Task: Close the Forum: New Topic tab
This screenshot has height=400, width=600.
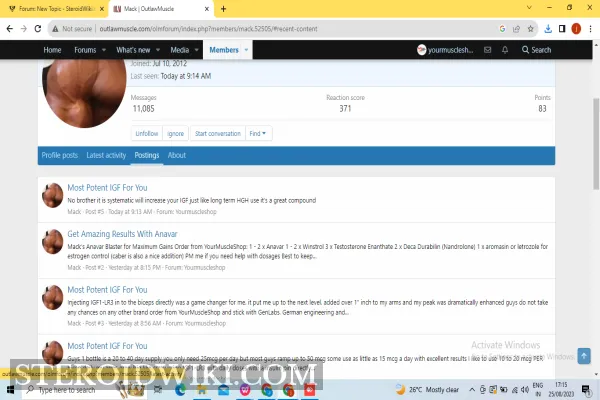Action: pyautogui.click(x=102, y=9)
